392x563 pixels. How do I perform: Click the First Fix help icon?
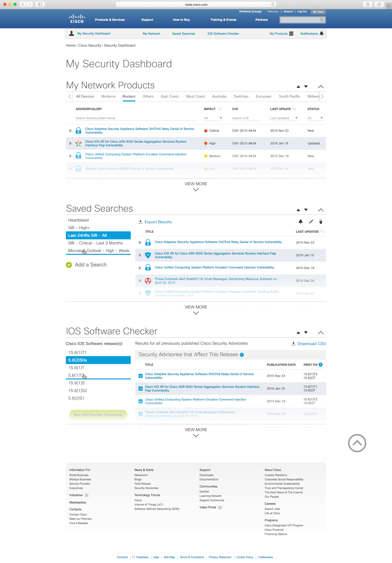pyautogui.click(x=321, y=365)
